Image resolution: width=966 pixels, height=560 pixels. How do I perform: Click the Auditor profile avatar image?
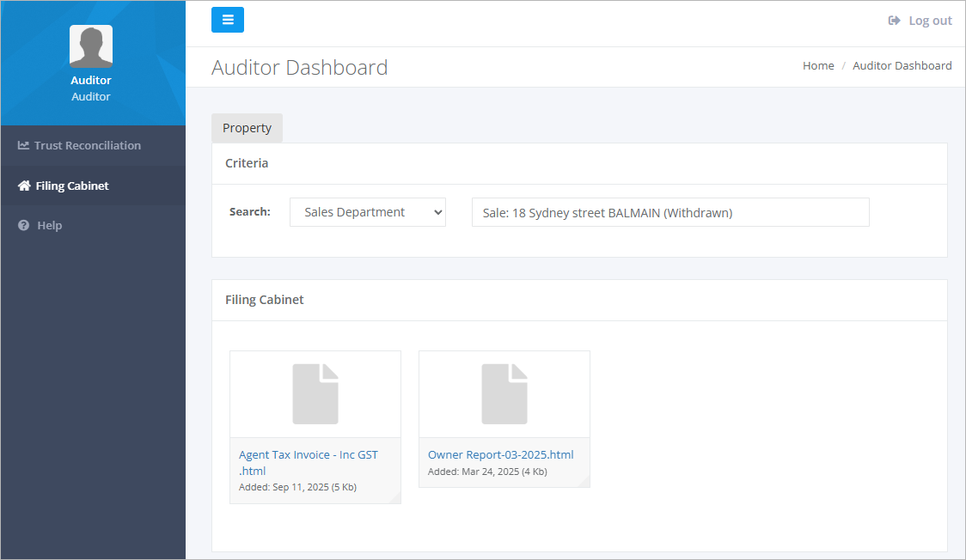90,45
